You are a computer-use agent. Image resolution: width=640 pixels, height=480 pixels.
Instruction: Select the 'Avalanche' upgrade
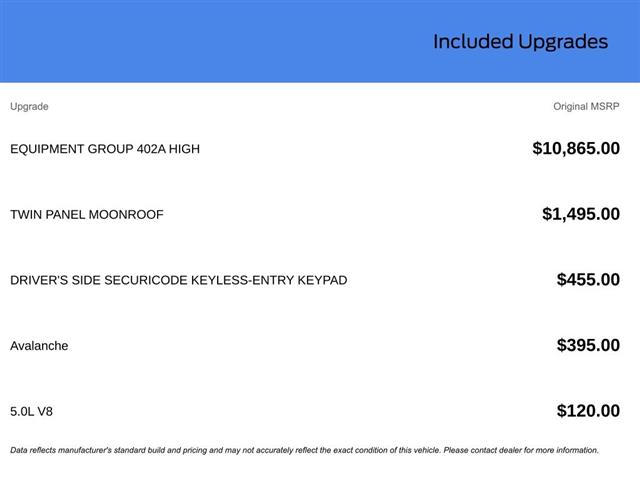click(x=39, y=346)
